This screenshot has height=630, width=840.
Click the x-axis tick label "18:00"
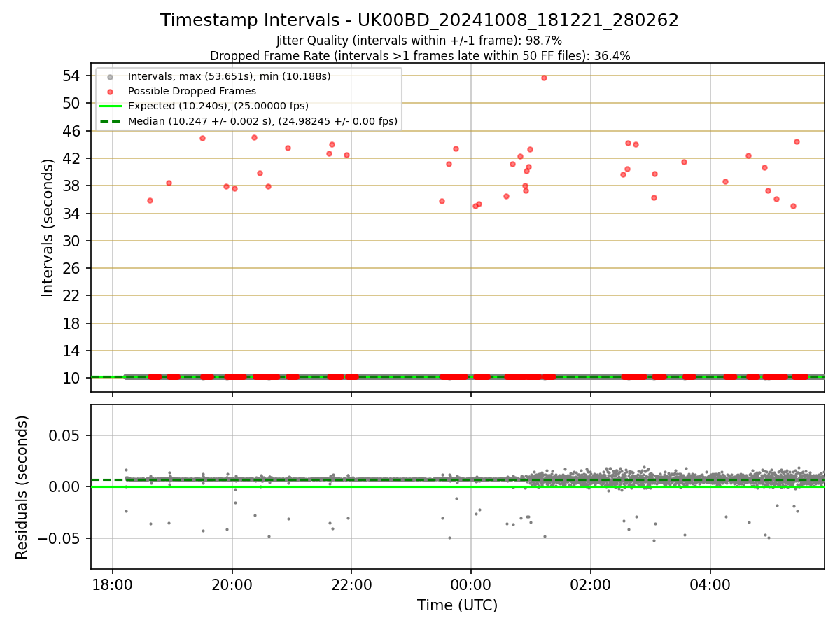click(113, 584)
